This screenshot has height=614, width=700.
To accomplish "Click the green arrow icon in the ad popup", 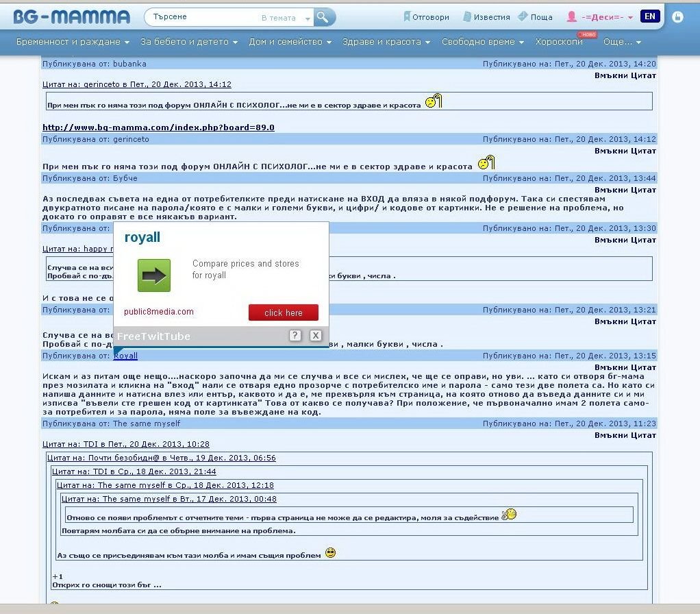I will 154,275.
